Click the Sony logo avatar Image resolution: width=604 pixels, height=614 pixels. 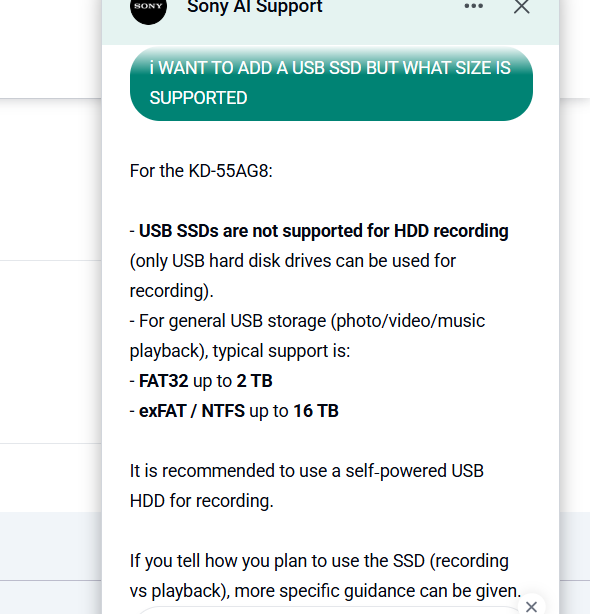[148, 8]
